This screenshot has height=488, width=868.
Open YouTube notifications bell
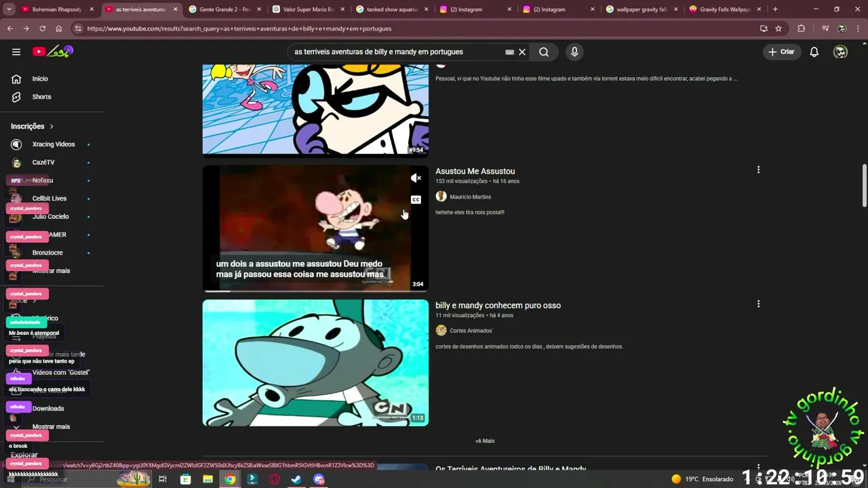pyautogui.click(x=814, y=52)
